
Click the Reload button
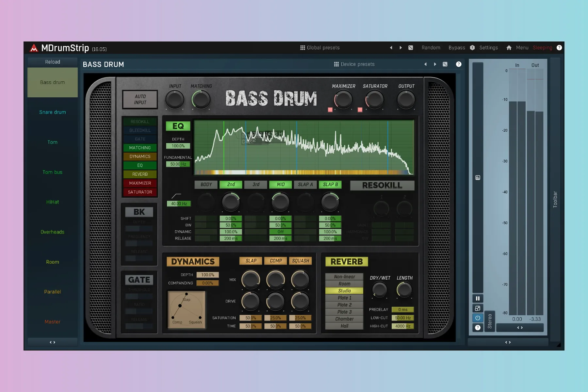pos(53,62)
